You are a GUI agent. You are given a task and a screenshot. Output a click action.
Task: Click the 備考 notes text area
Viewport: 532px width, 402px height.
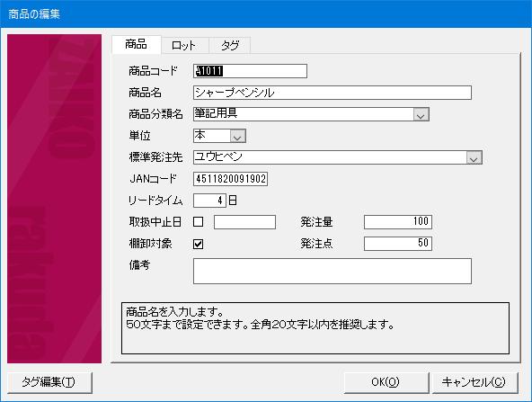point(332,271)
